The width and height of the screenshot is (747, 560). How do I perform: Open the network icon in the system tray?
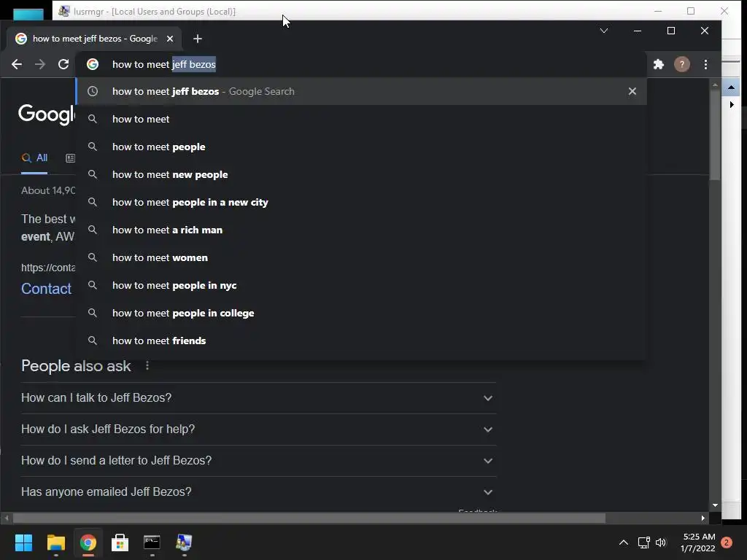(x=643, y=542)
